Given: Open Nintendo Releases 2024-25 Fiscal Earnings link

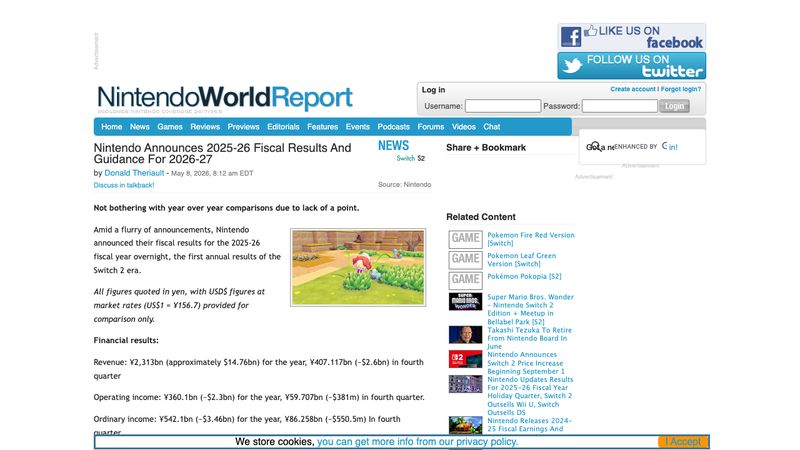Looking at the screenshot, I should click(530, 425).
